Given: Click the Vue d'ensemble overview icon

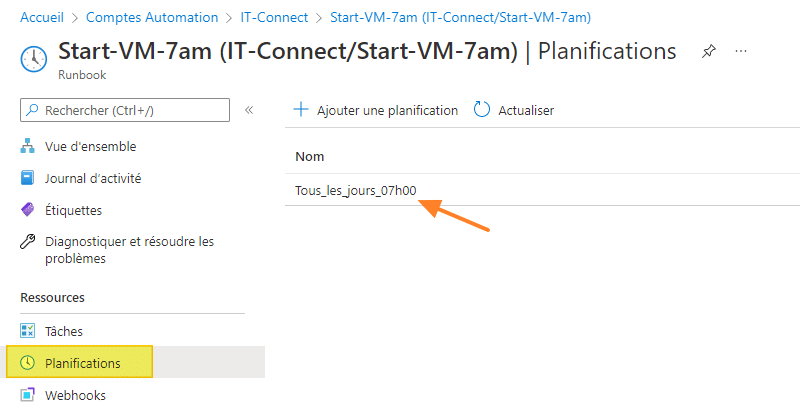Looking at the screenshot, I should coord(28,146).
